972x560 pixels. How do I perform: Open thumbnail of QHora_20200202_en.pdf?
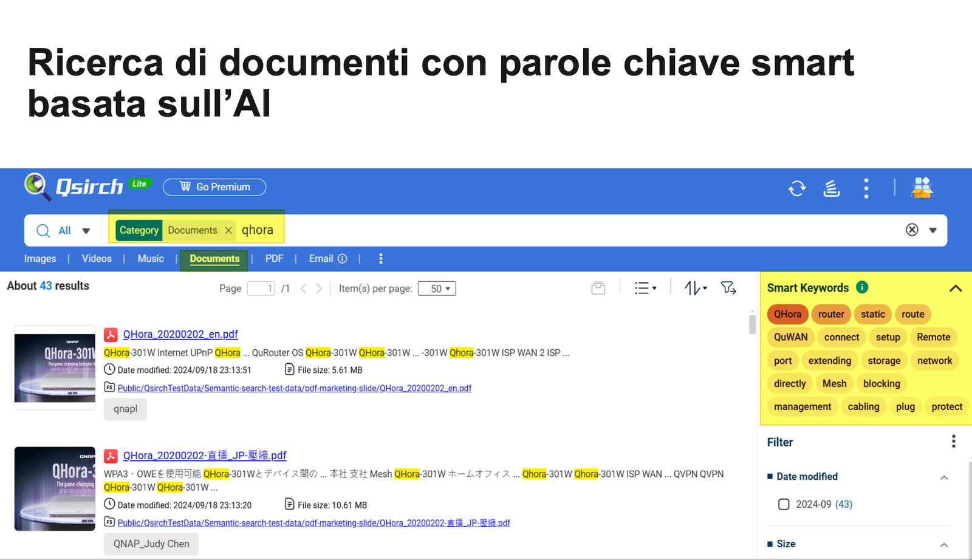[55, 368]
